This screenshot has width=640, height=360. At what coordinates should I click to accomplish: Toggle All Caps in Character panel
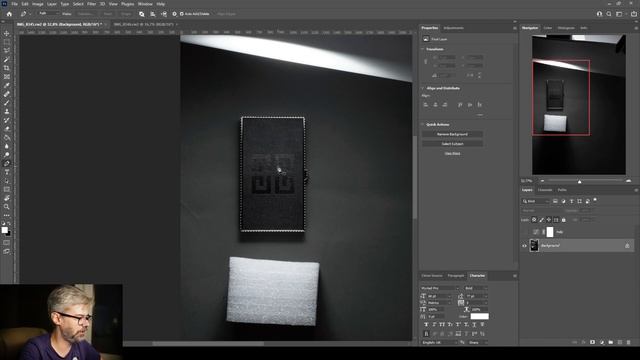tap(442, 324)
